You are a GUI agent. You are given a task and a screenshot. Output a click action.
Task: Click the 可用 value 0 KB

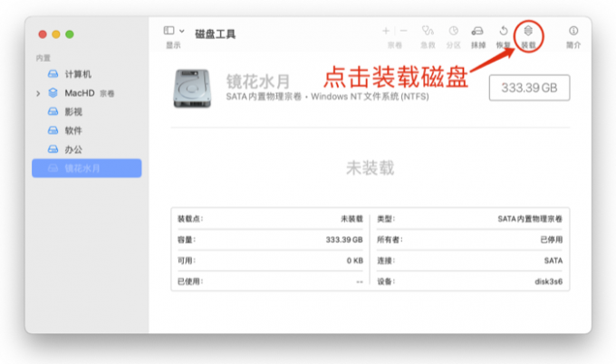click(355, 261)
